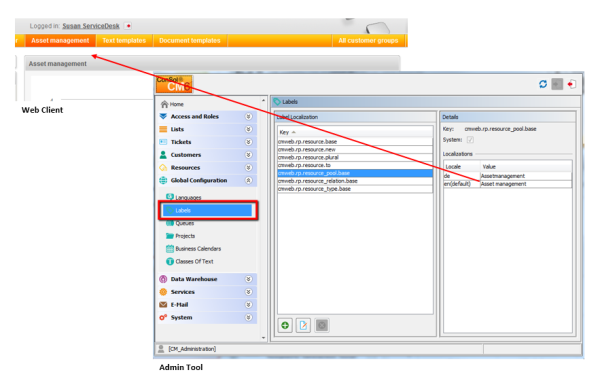Open Document templates tab in Web Client

(190, 41)
